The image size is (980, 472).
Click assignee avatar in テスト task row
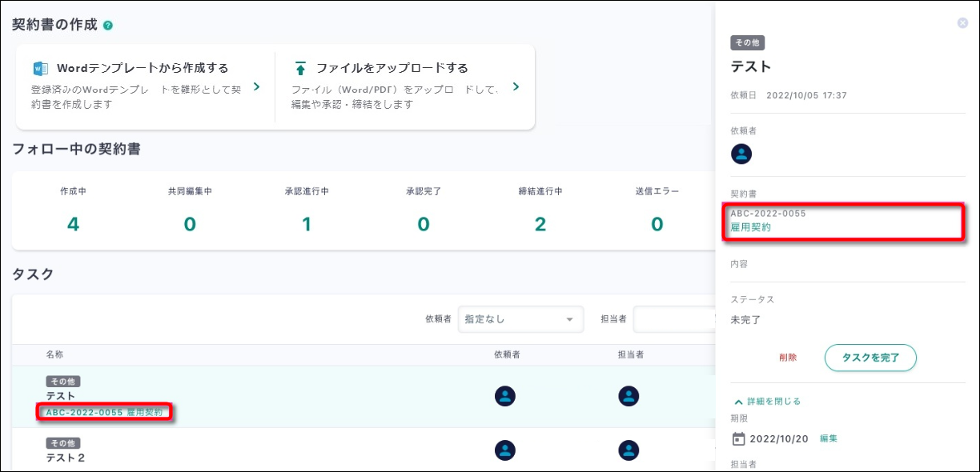coord(629,396)
